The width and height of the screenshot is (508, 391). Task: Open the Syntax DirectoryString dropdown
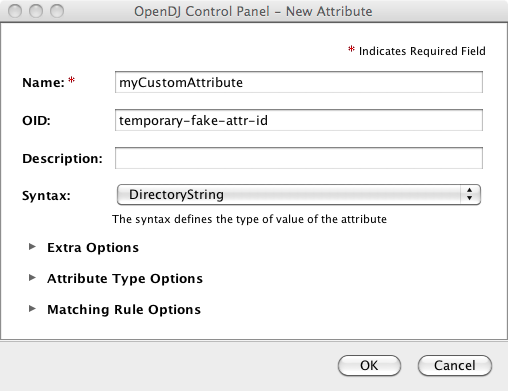pyautogui.click(x=299, y=195)
